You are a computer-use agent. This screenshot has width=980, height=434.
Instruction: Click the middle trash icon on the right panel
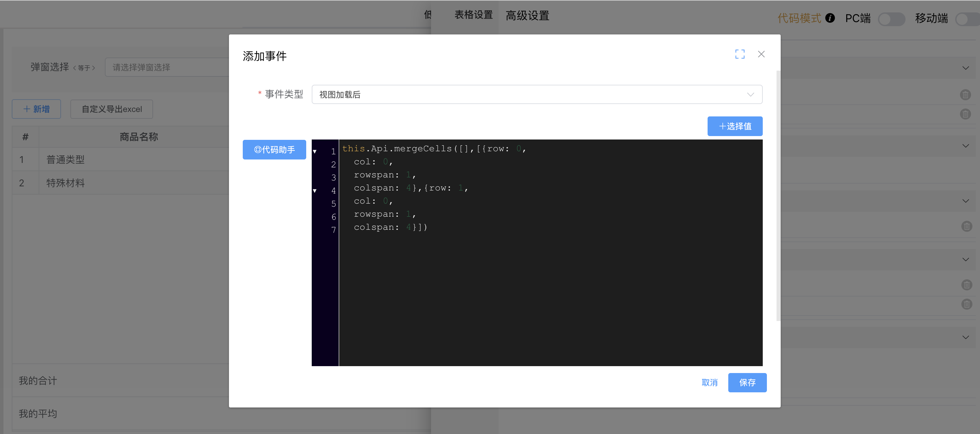[966, 226]
